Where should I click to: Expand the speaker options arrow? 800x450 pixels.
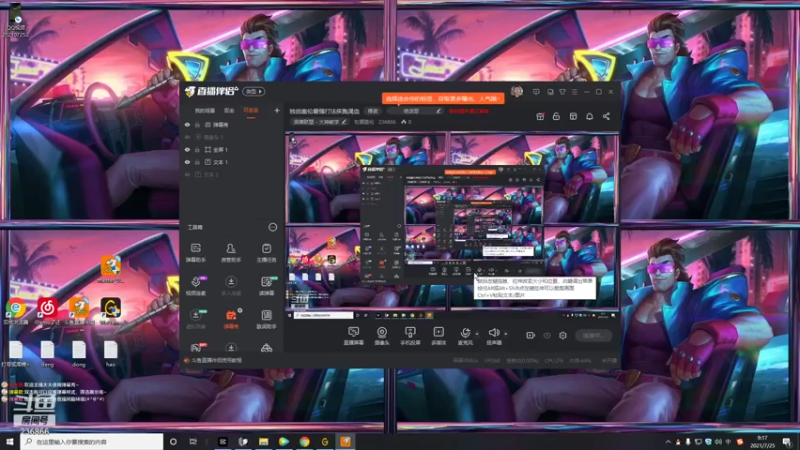[506, 334]
